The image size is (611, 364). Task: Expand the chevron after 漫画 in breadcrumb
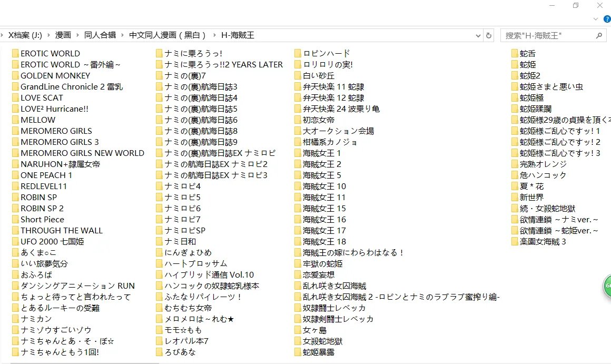(x=77, y=35)
